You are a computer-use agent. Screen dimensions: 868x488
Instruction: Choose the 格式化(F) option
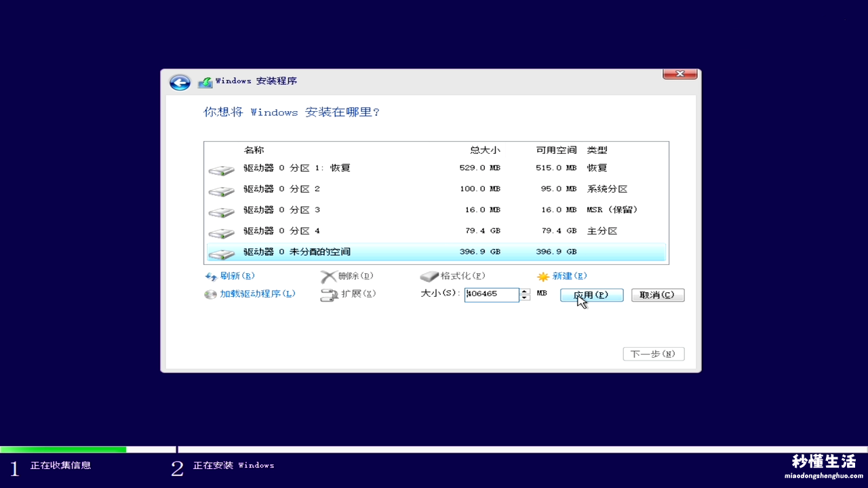(x=463, y=276)
